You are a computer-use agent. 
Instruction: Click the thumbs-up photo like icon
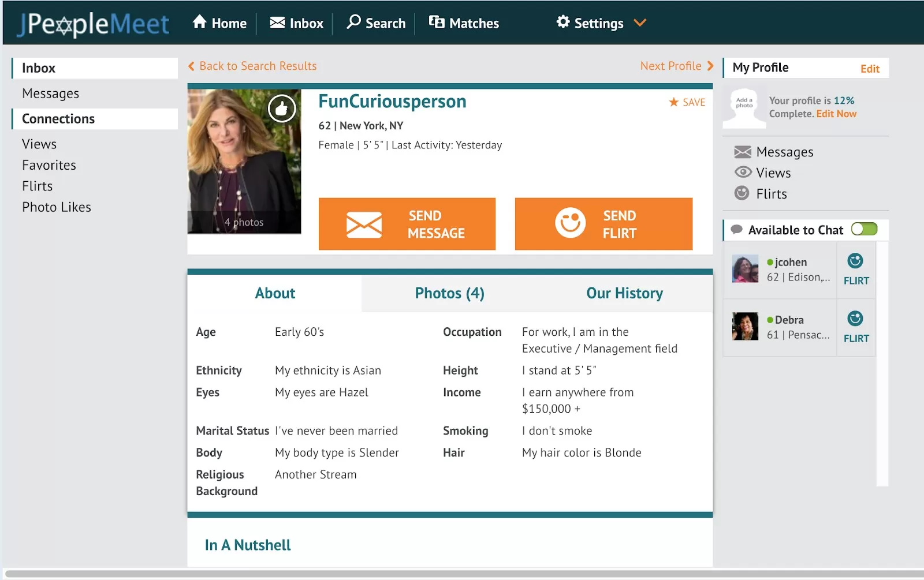click(282, 108)
